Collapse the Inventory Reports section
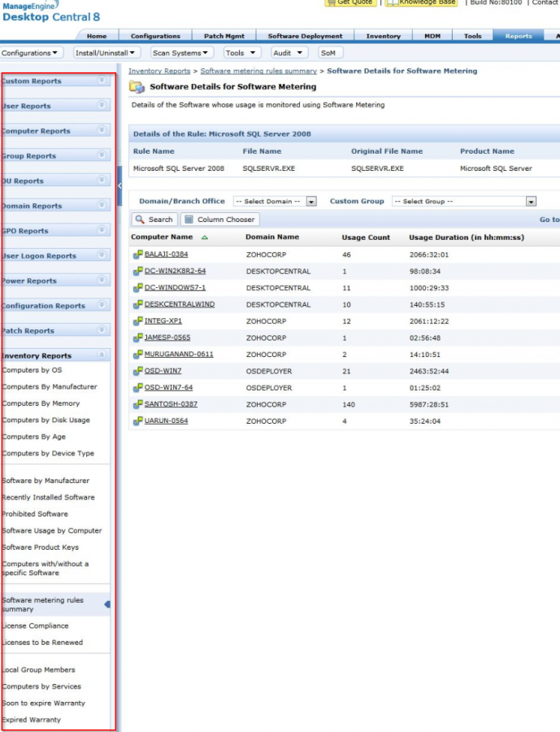560x732 pixels. [102, 355]
